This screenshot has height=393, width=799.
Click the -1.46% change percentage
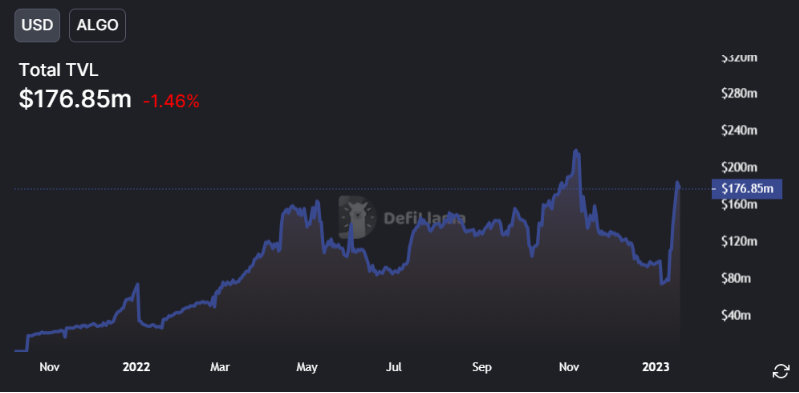[x=171, y=102]
